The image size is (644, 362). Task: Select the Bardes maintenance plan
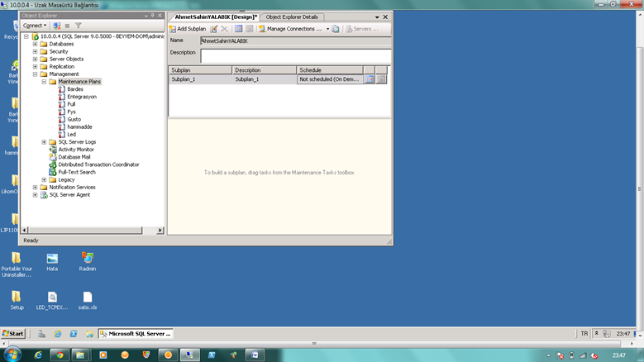point(75,89)
